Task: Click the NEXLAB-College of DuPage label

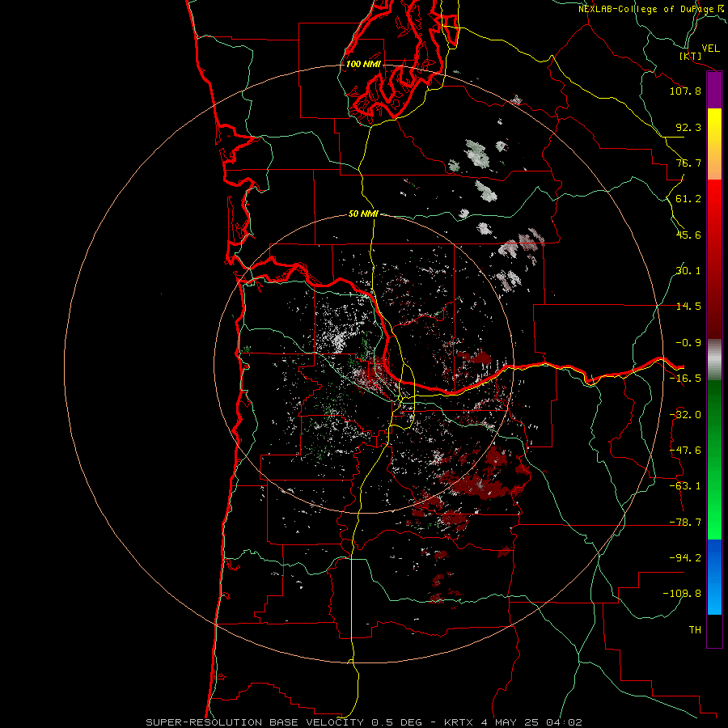Action: (653, 9)
